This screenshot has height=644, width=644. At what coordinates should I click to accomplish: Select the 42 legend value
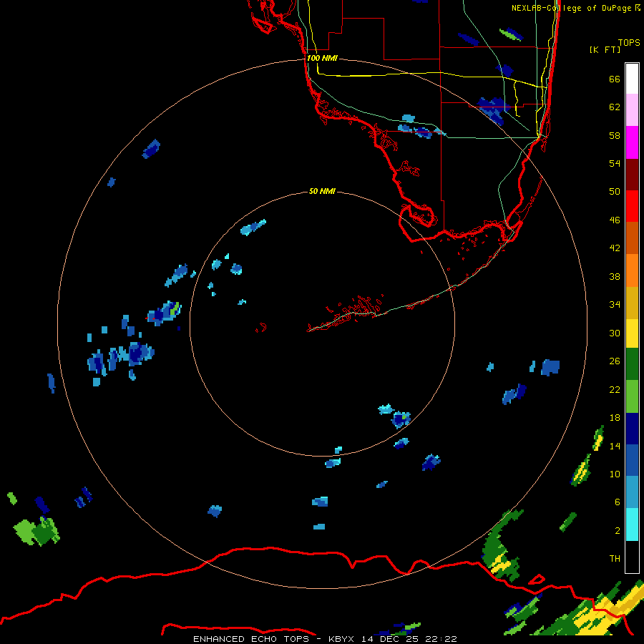click(x=615, y=248)
